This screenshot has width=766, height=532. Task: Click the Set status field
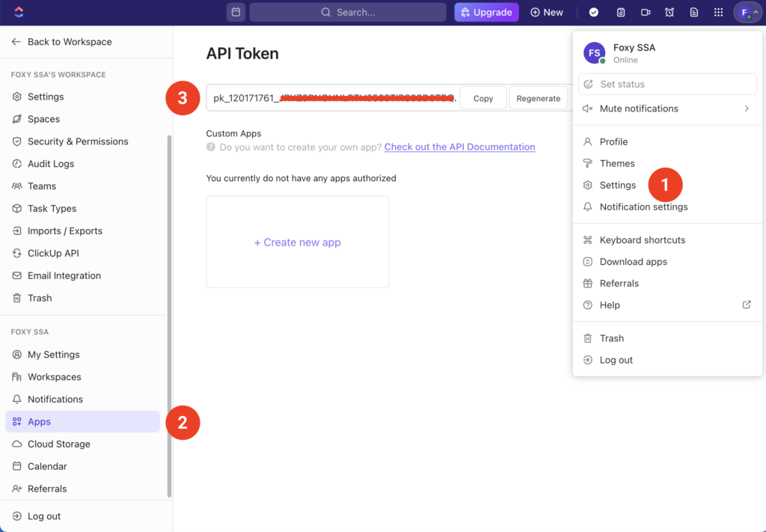(x=667, y=85)
